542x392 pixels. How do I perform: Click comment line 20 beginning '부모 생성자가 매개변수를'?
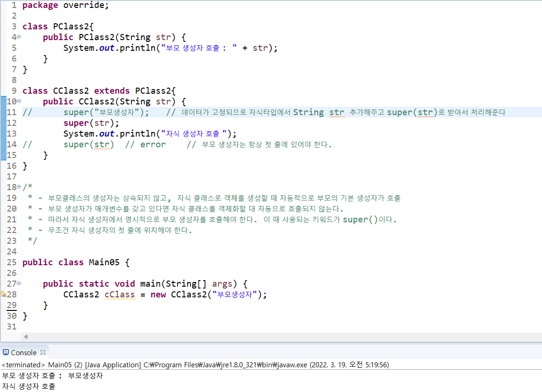[185, 209]
